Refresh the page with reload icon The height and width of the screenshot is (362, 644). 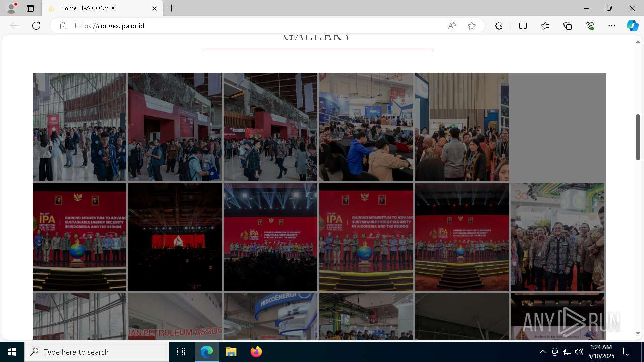[36, 26]
